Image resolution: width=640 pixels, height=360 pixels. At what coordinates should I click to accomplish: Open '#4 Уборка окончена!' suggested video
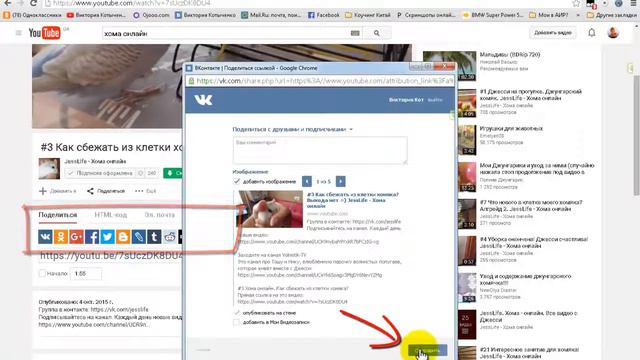coord(534,242)
